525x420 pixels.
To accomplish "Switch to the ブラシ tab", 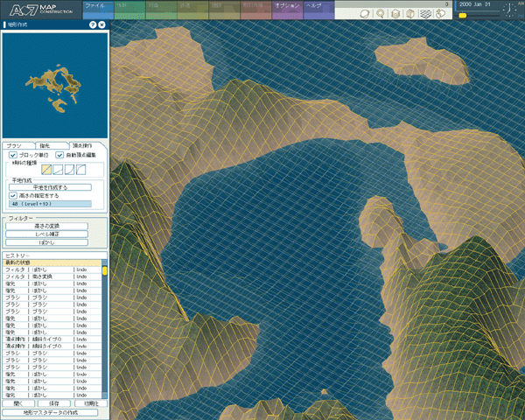I will coord(18,145).
